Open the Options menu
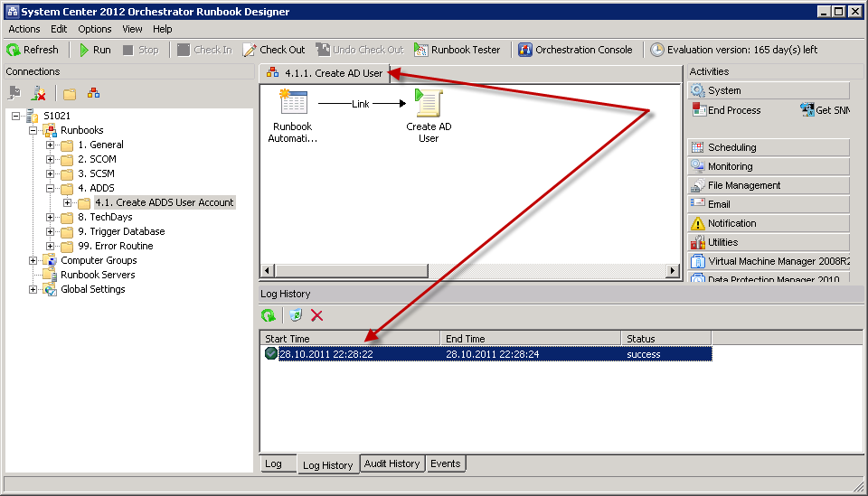The height and width of the screenshot is (496, 868). tap(94, 29)
